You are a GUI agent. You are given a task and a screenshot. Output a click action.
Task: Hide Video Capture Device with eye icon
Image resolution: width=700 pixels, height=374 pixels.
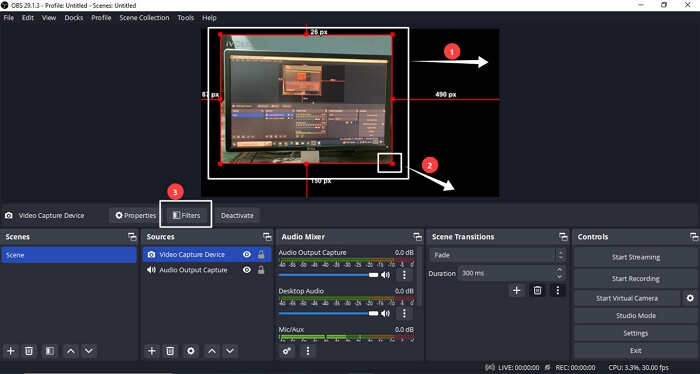246,254
